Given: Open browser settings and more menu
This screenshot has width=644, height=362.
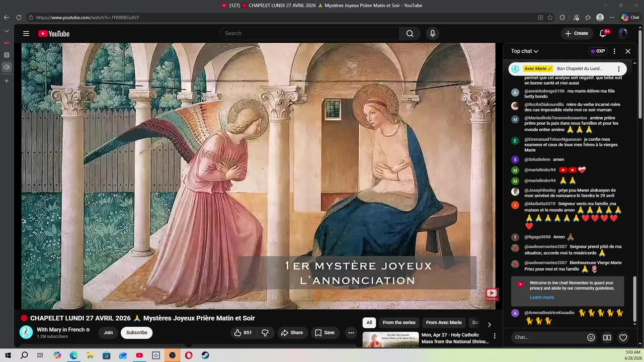Looking at the screenshot, I should click(612, 17).
